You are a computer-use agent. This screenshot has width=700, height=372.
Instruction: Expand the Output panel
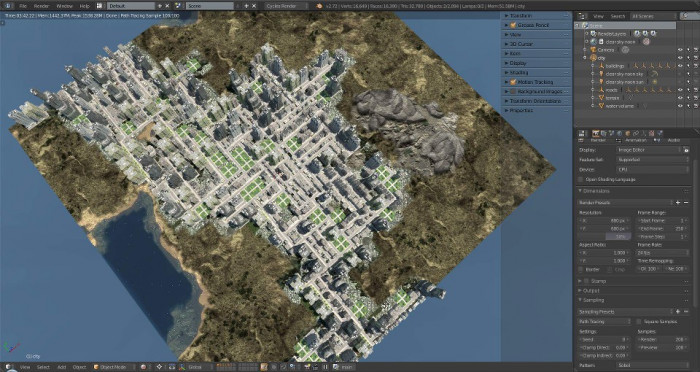pyautogui.click(x=633, y=291)
